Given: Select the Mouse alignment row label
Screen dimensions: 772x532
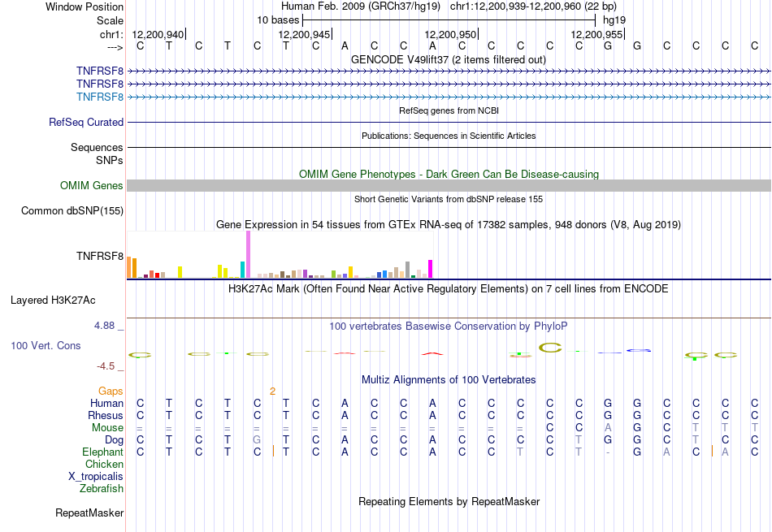Looking at the screenshot, I should coord(107,428).
